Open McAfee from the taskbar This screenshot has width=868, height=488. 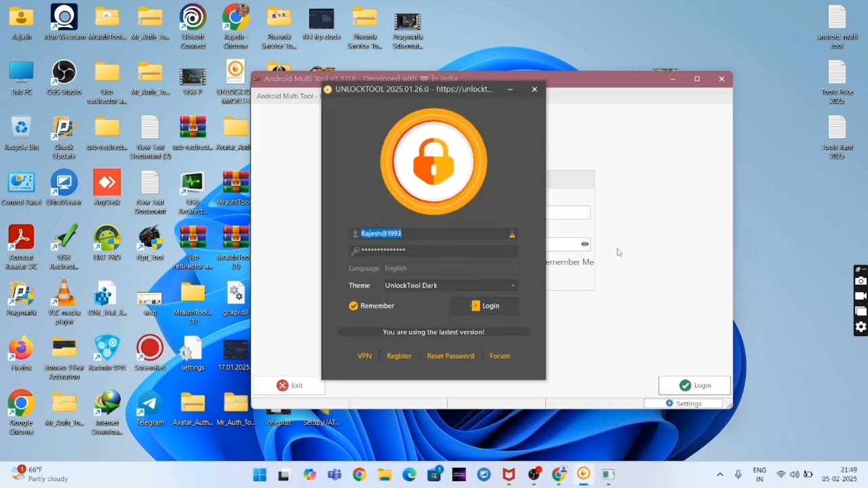tap(509, 474)
